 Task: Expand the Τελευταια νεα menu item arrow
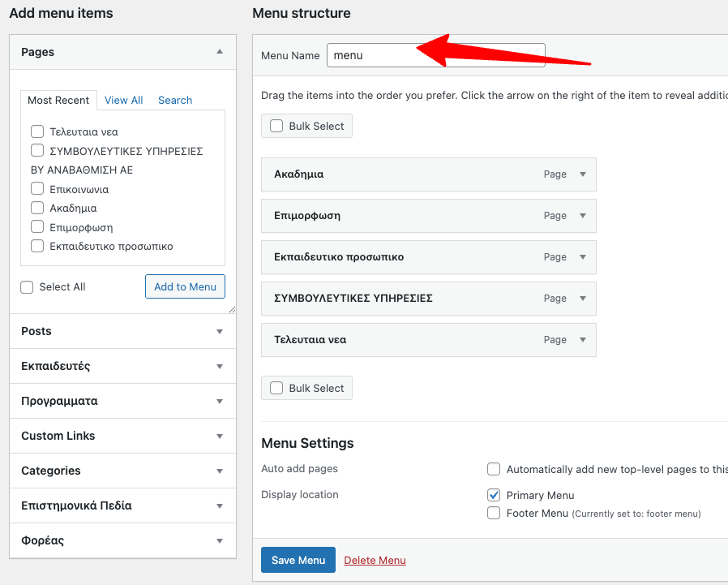[x=582, y=340]
